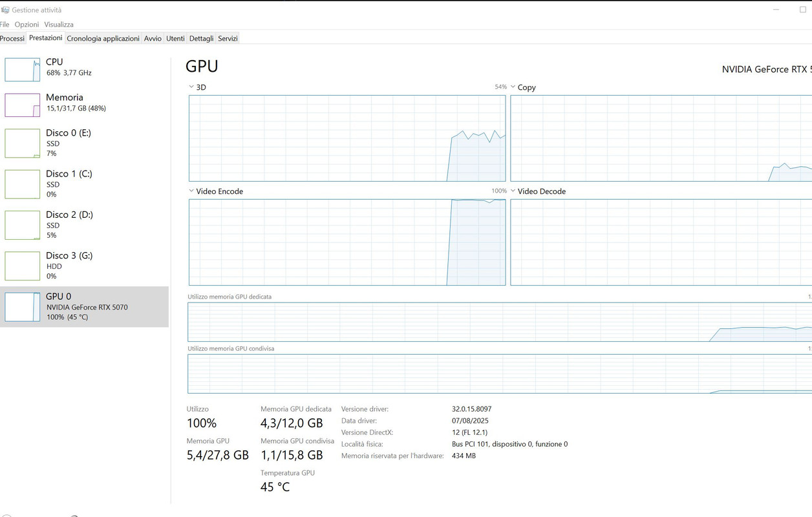Select the Disco 0 (E:) graph thumbnail
The width and height of the screenshot is (812, 517).
23,143
